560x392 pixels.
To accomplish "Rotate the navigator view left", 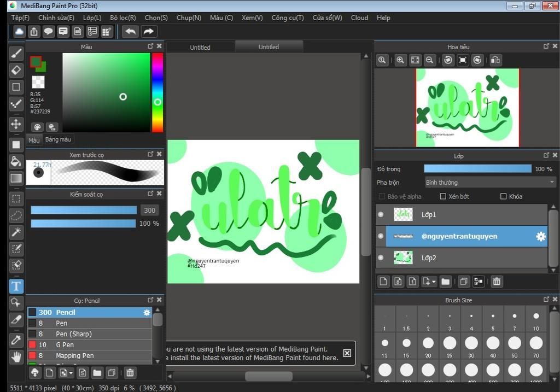I will click(448, 60).
